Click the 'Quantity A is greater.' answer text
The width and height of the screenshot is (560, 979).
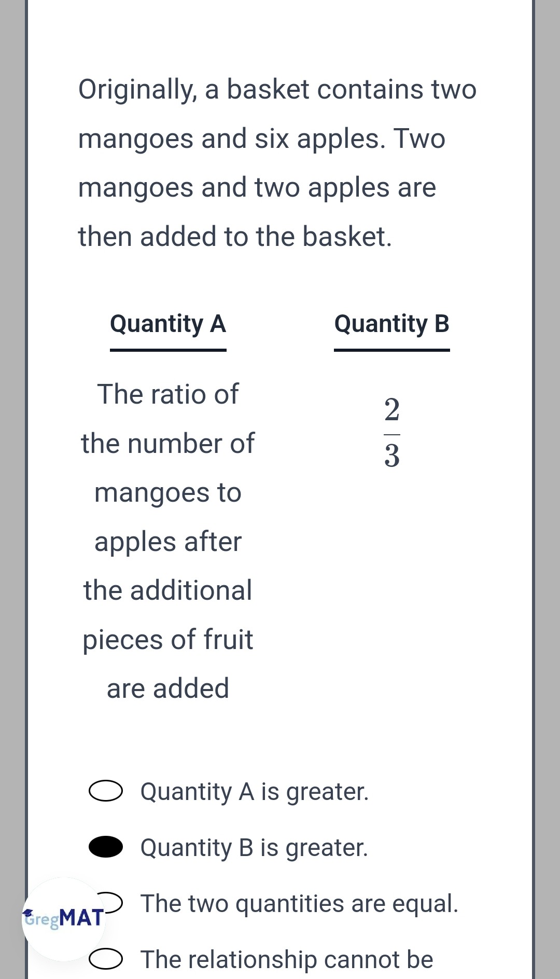(254, 792)
